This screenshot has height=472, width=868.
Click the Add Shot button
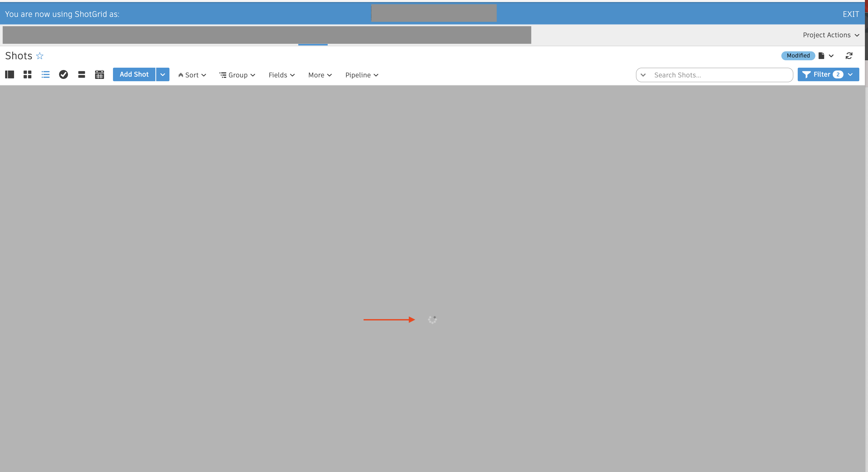point(134,74)
